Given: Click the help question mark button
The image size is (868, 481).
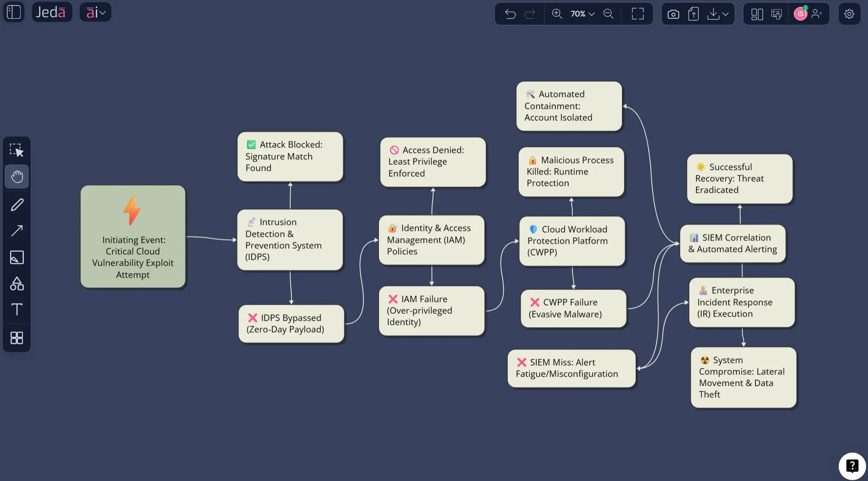Looking at the screenshot, I should (852, 465).
